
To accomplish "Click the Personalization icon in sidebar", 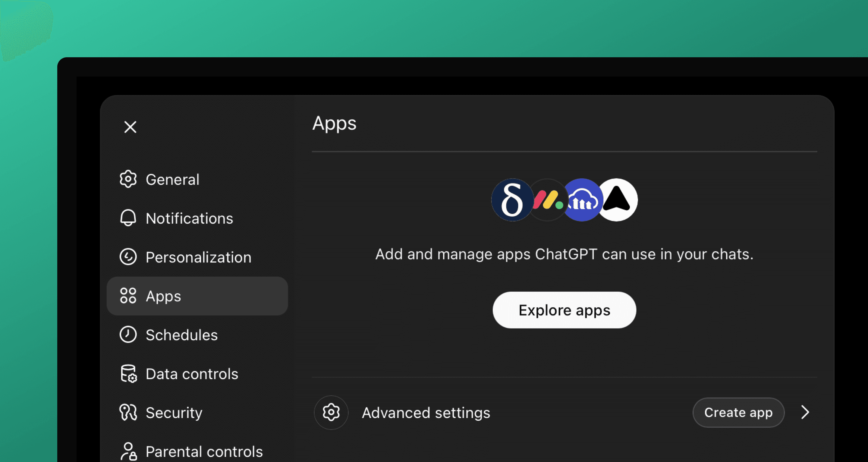I will 128,257.
